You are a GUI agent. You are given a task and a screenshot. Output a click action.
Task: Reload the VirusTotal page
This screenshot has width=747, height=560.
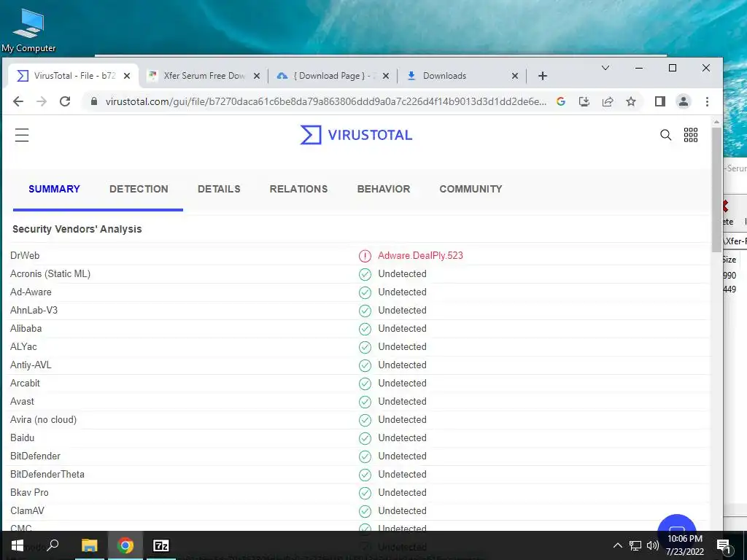(x=65, y=101)
